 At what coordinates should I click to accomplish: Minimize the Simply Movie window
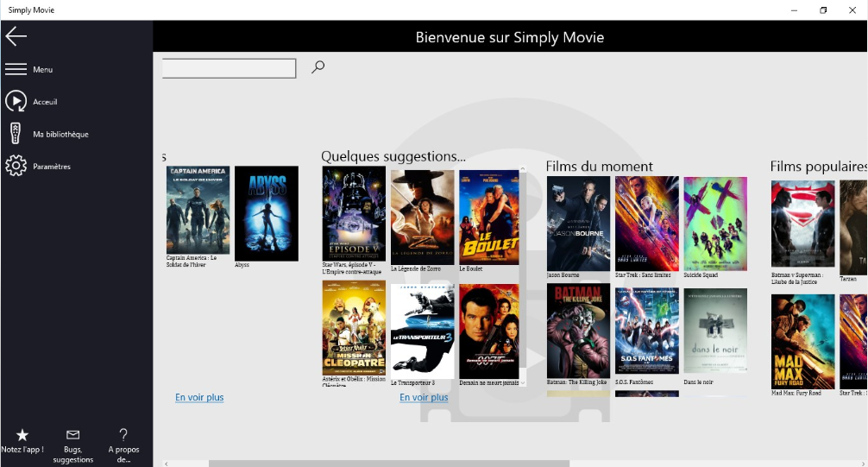pos(794,10)
